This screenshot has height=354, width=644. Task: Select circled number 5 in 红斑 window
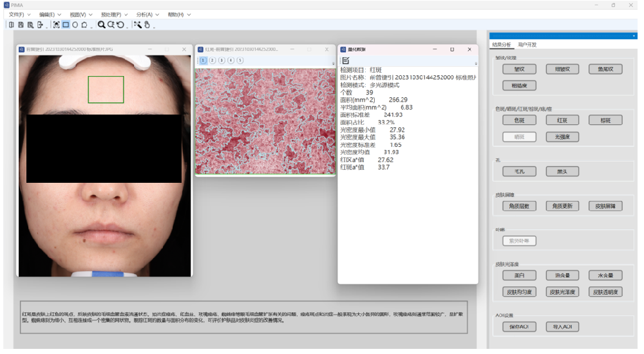(x=240, y=61)
